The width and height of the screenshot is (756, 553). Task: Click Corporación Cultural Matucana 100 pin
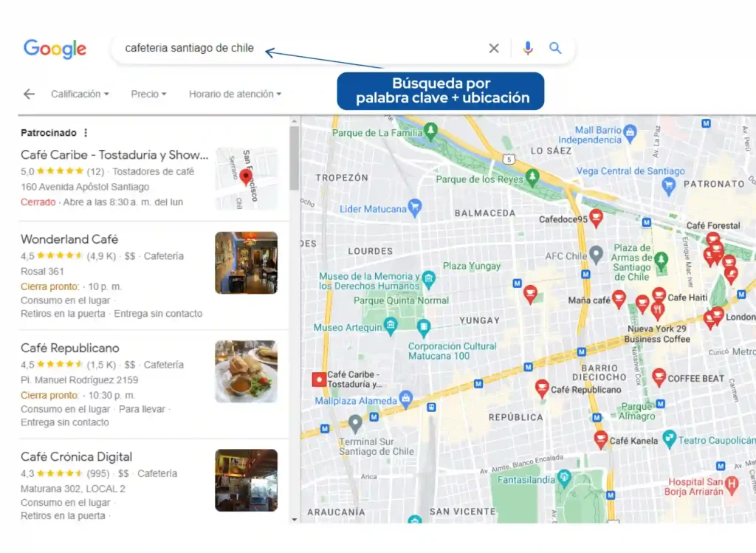424,327
